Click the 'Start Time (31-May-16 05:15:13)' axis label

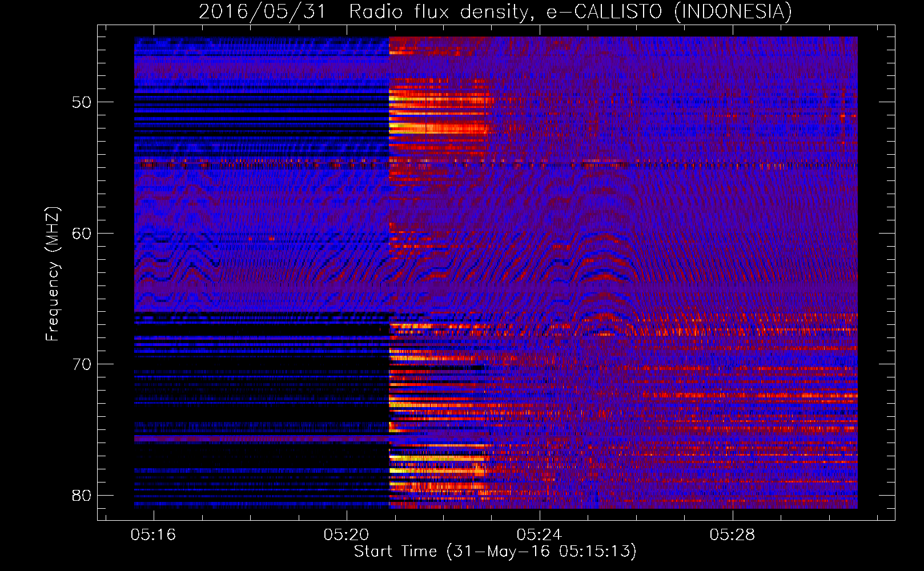click(495, 552)
